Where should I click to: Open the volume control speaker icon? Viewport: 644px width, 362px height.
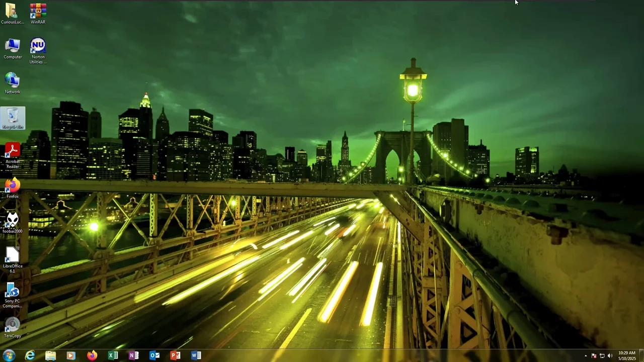point(610,356)
